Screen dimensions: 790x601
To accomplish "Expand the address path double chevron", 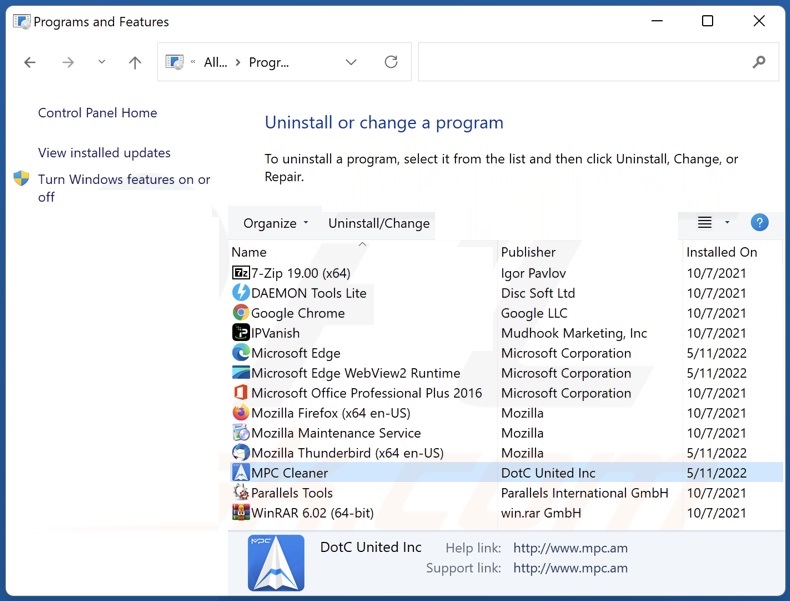I will coord(193,62).
